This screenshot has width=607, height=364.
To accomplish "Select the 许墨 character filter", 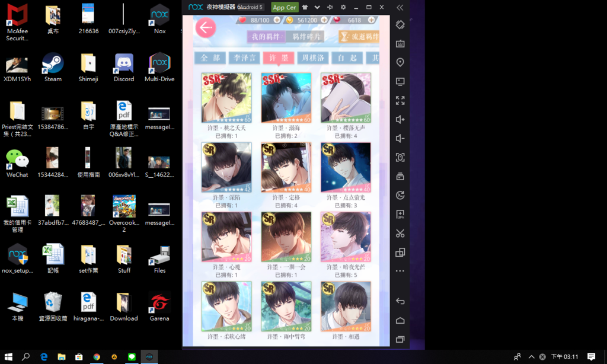I will coord(279,58).
